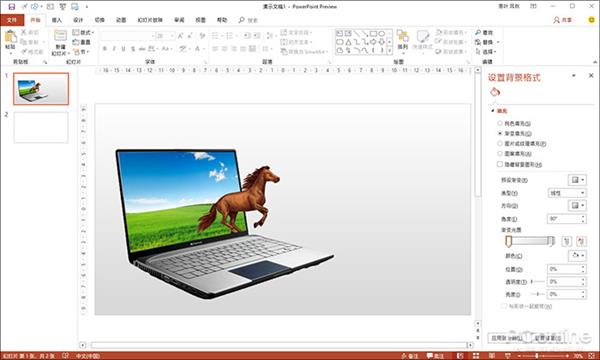The width and height of the screenshot is (600, 360).
Task: Open the gradient stop color dropdown
Action: pyautogui.click(x=577, y=255)
